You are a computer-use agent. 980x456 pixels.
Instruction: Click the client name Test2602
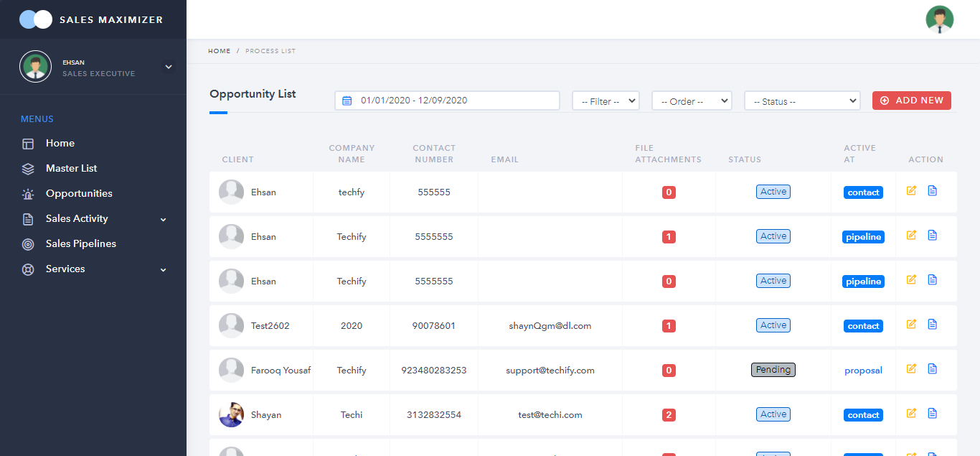coord(270,326)
